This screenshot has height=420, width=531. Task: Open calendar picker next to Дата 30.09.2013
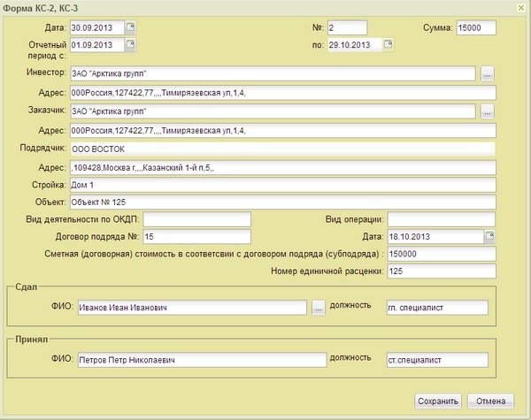[130, 27]
